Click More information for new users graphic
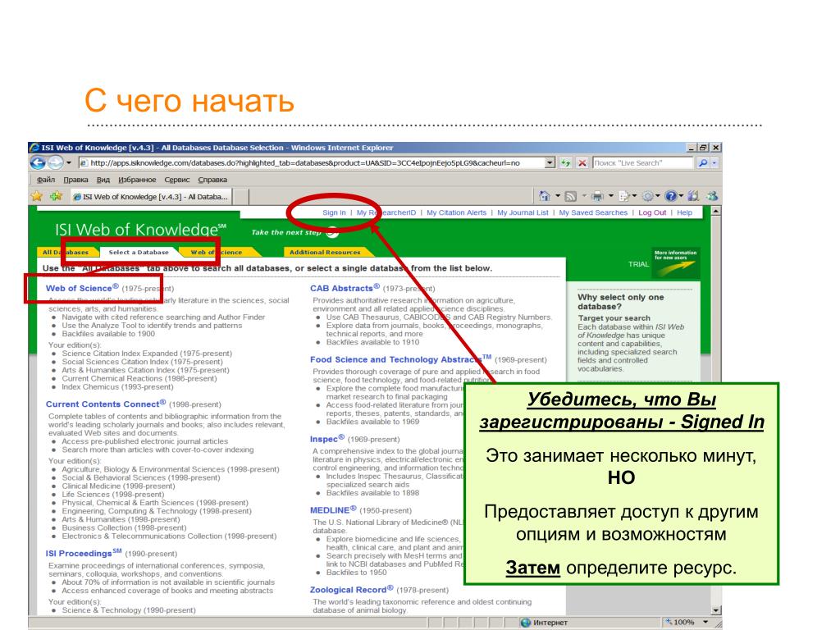The width and height of the screenshot is (840, 630). [676, 262]
